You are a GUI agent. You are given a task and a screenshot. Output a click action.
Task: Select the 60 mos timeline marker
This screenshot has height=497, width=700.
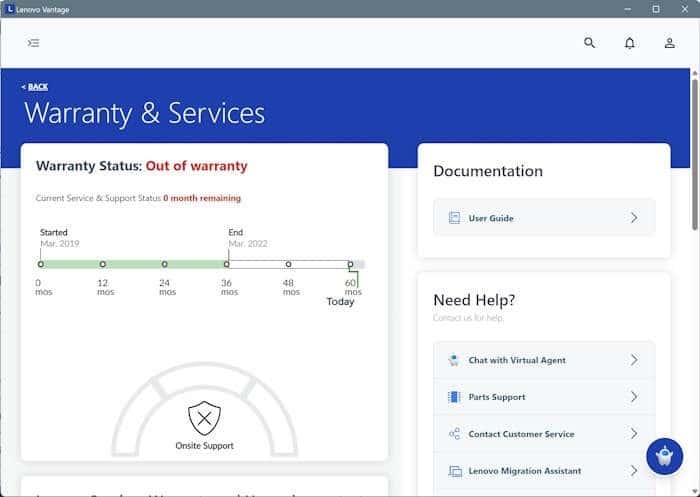coord(350,264)
